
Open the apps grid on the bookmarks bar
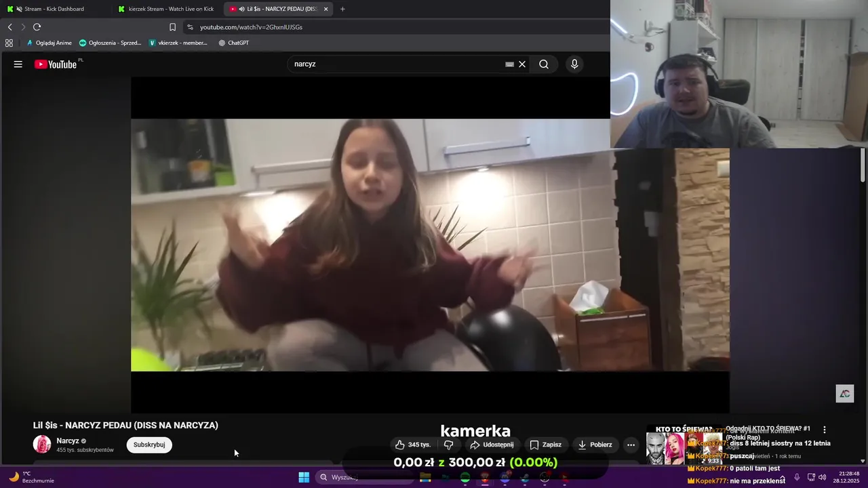[x=9, y=43]
